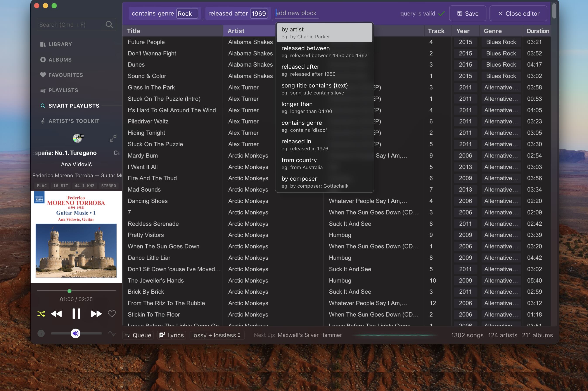The image size is (588, 391).
Task: Open track info icon
Action: click(41, 333)
